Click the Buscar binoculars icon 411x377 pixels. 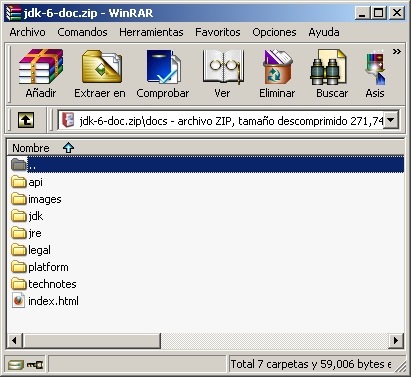328,67
